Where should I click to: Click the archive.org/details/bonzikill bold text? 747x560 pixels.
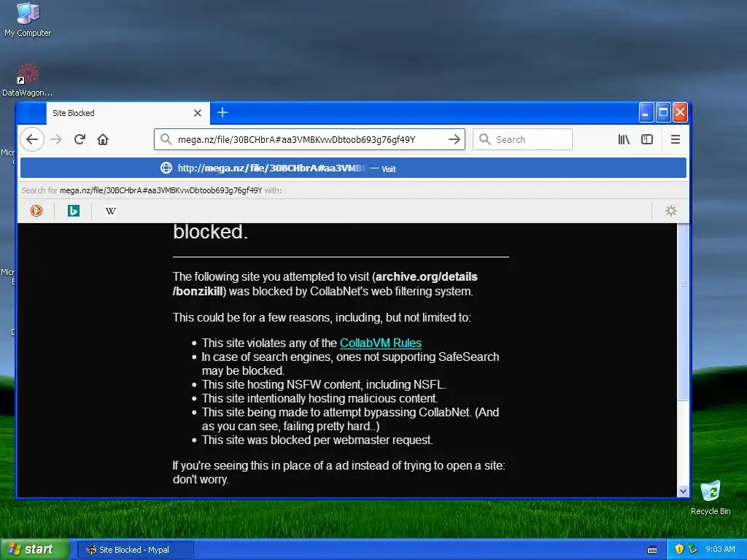(x=325, y=284)
